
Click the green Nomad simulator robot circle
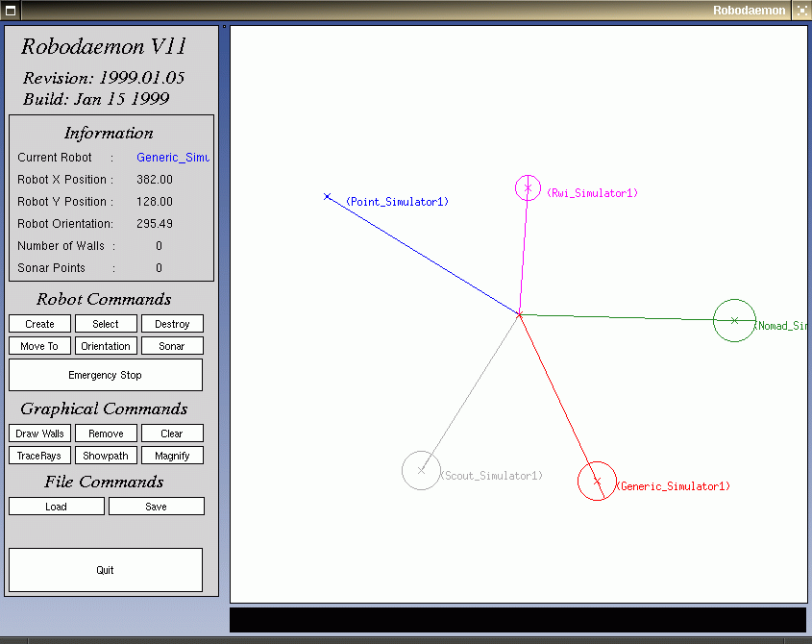click(734, 320)
